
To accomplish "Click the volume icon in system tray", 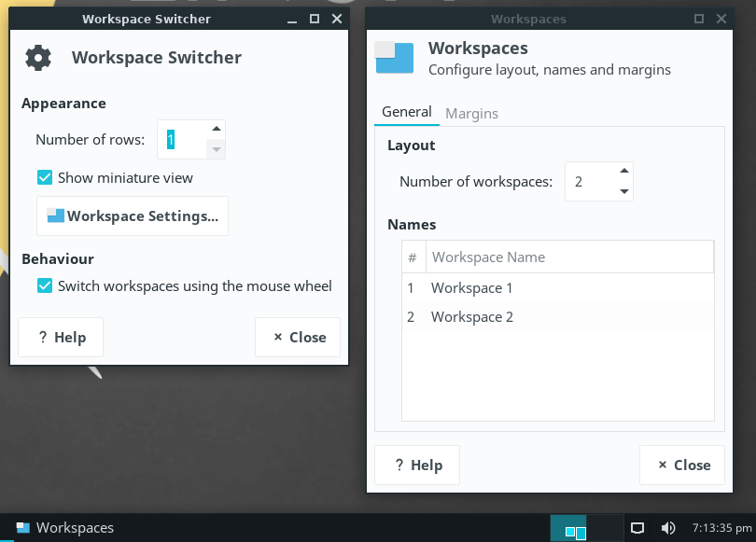I will [x=668, y=528].
